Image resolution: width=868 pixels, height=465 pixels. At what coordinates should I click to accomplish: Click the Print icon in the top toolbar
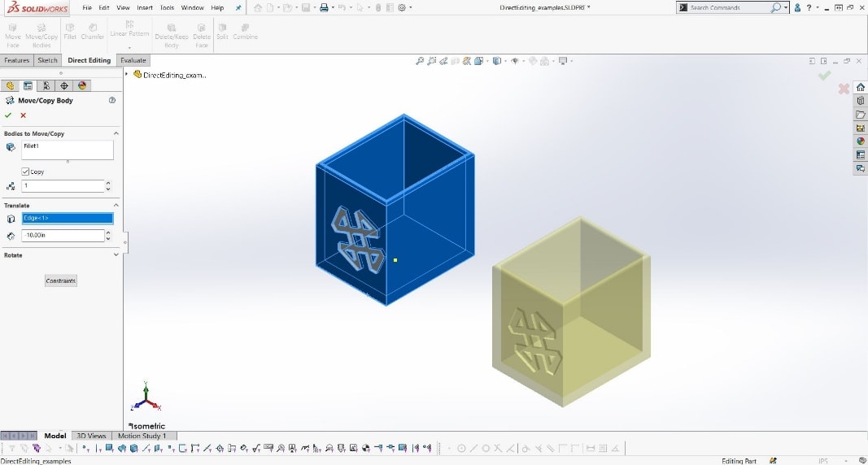pyautogui.click(x=324, y=7)
